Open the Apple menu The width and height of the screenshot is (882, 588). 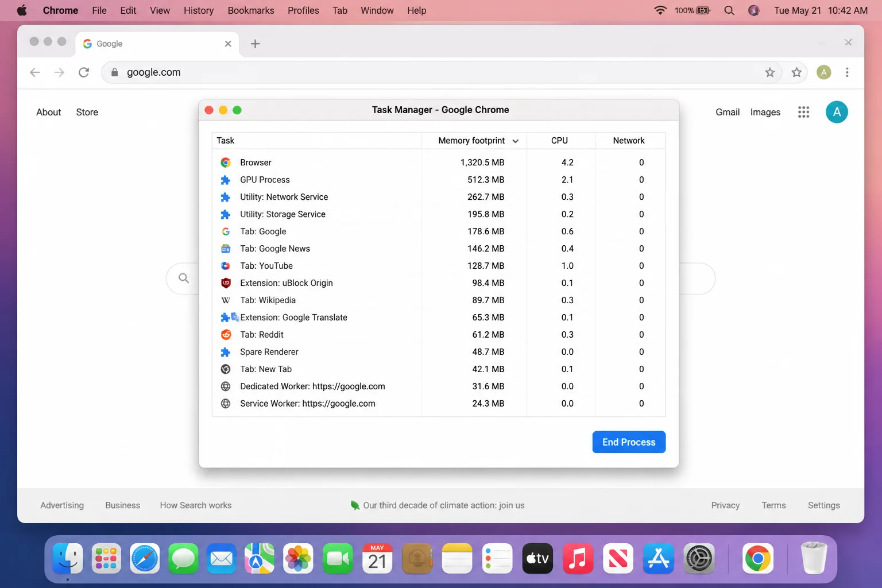click(x=22, y=10)
